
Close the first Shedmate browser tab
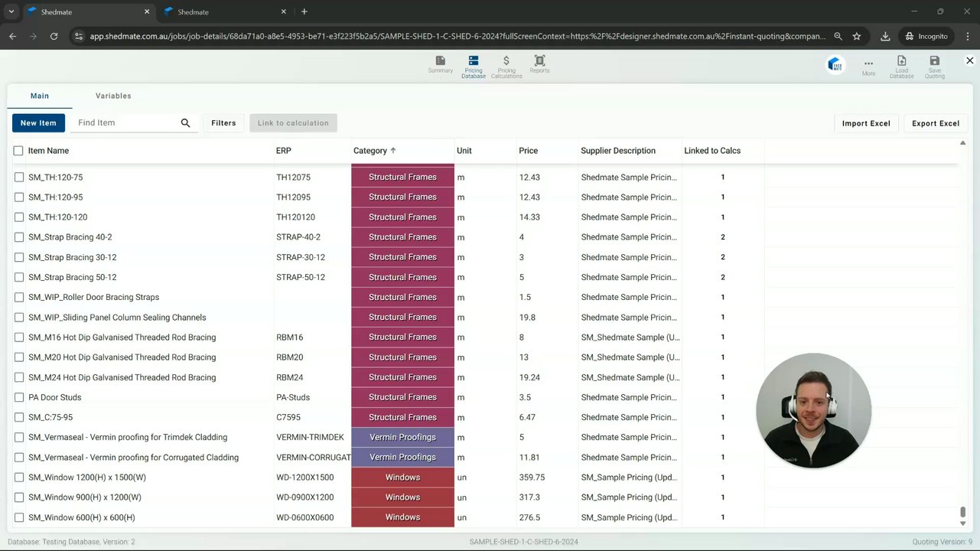click(x=146, y=11)
